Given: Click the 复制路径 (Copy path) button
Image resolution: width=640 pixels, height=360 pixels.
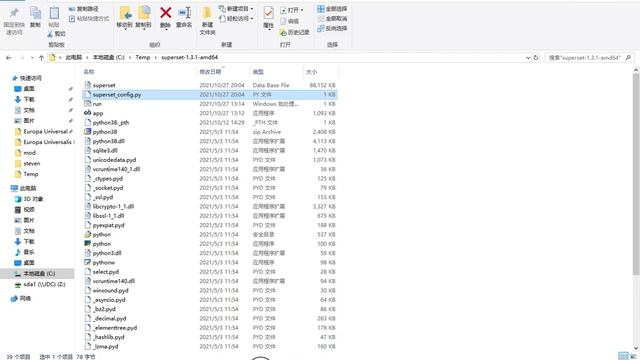Looking at the screenshot, I should pos(83,9).
